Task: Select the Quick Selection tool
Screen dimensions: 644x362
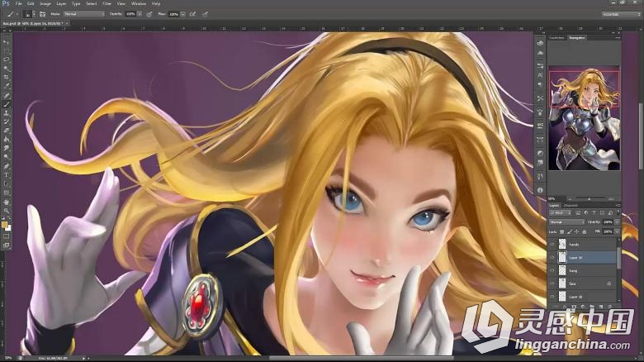Action: click(x=6, y=69)
